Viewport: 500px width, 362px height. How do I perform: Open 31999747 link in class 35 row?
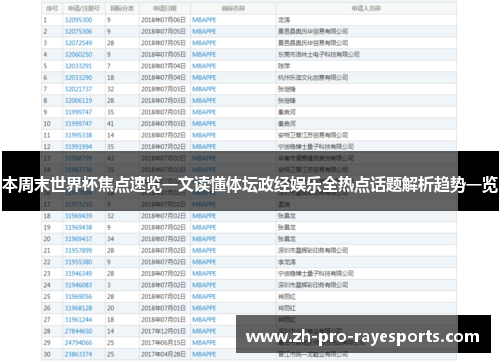click(x=78, y=112)
